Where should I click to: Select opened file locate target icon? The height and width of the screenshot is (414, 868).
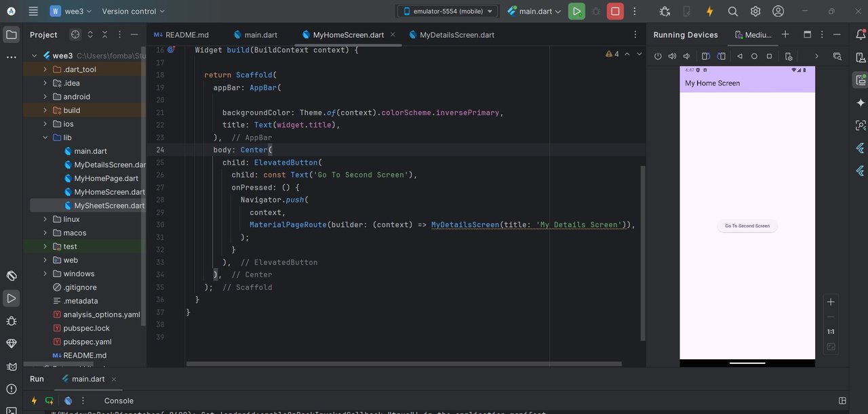click(75, 35)
